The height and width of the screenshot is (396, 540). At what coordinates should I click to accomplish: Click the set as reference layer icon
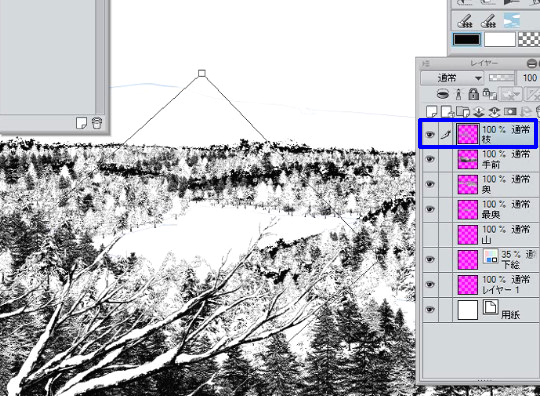pos(459,94)
